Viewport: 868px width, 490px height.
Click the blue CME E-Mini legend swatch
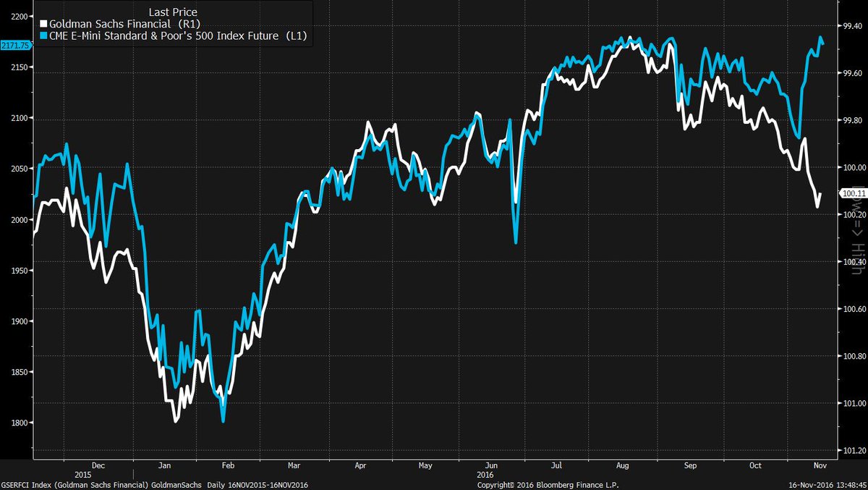point(43,35)
